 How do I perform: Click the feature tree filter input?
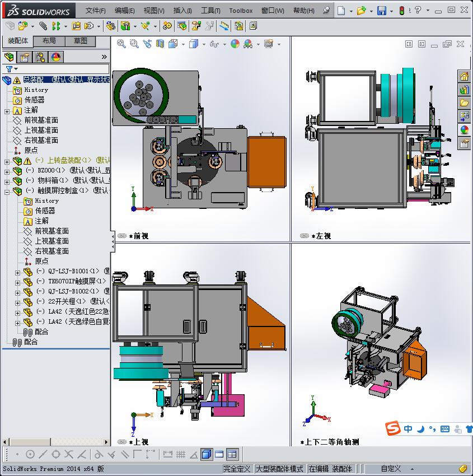[x=56, y=69]
